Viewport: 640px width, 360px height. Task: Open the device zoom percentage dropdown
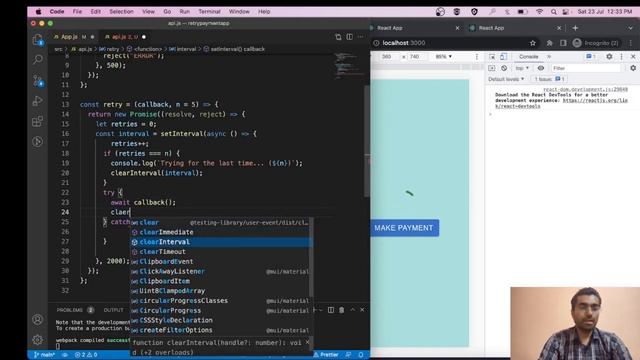pos(444,57)
